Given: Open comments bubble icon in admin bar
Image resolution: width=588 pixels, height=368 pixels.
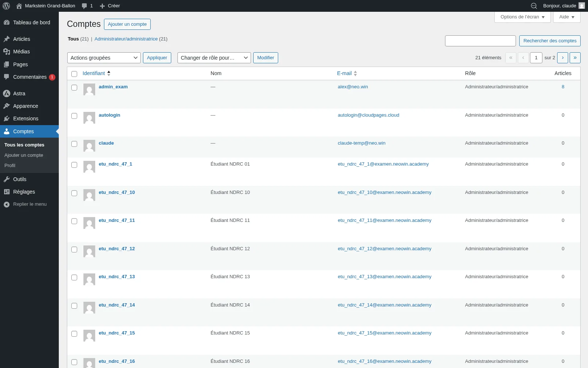Looking at the screenshot, I should 85,6.
